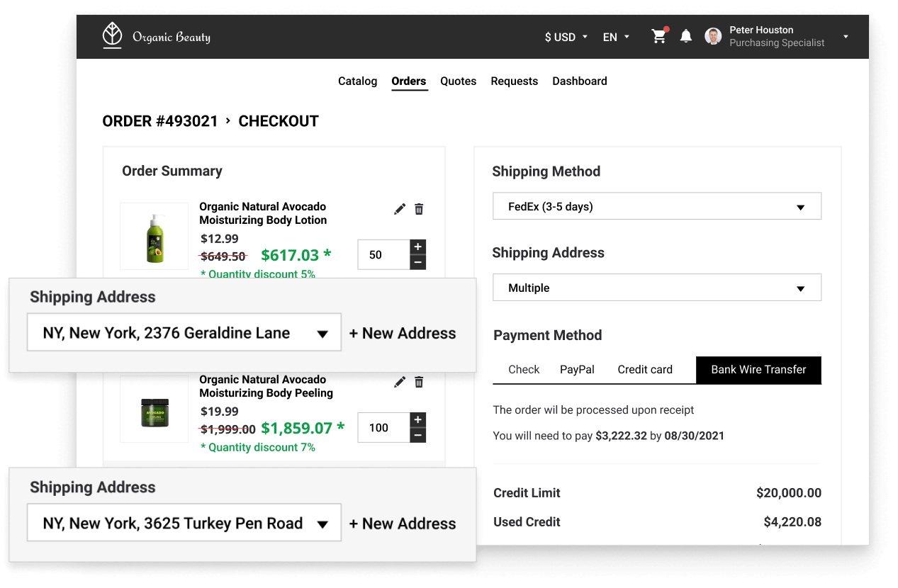
Task: Click the notifications bell icon
Action: [686, 36]
